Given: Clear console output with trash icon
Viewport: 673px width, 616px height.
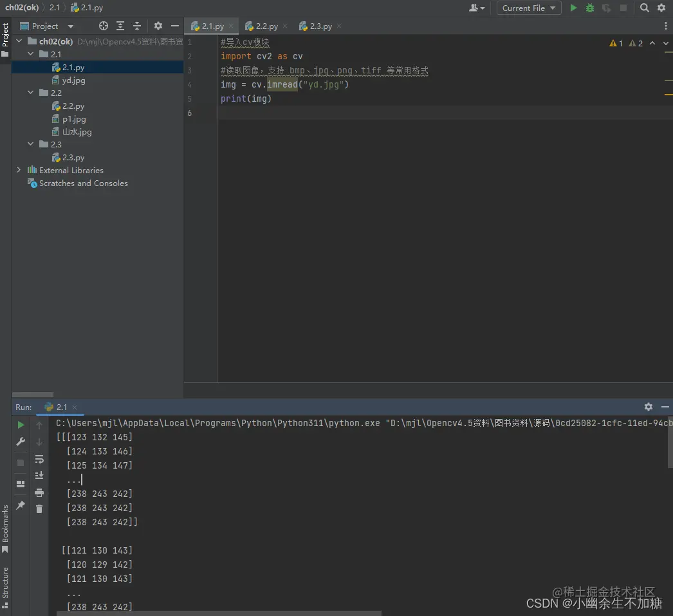Looking at the screenshot, I should tap(39, 509).
